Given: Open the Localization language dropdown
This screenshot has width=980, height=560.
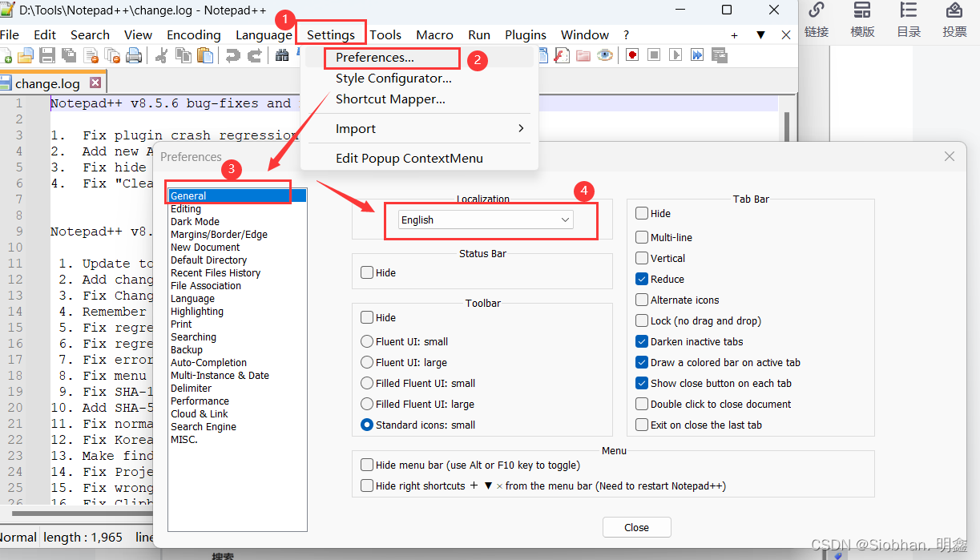Looking at the screenshot, I should [486, 220].
